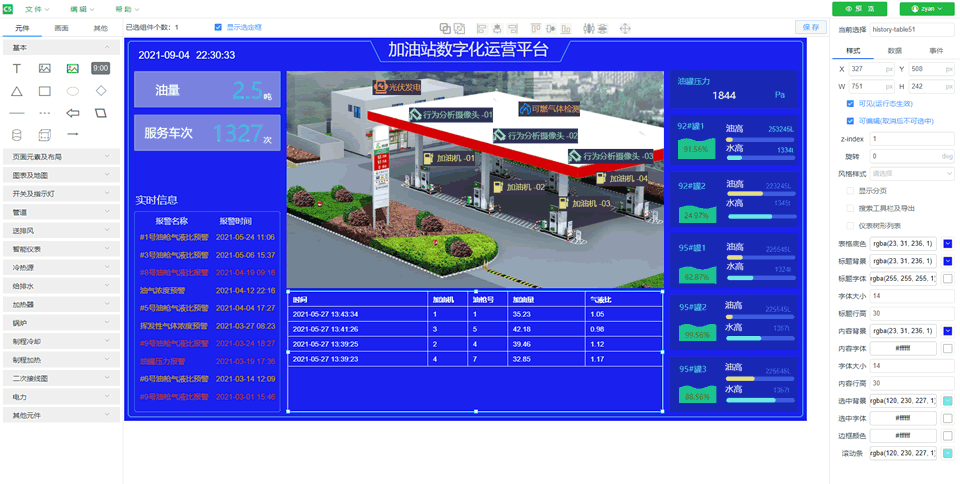Open the zyan user dropdown

click(x=926, y=9)
